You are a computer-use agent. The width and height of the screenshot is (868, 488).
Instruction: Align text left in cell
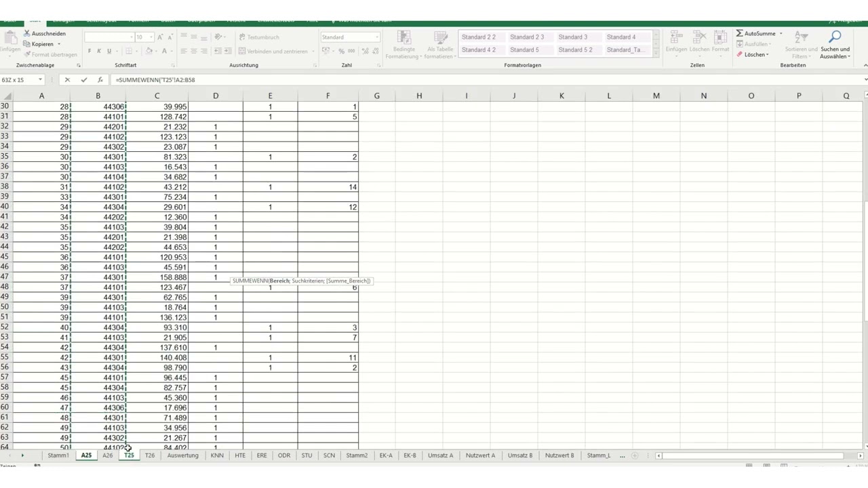click(184, 52)
